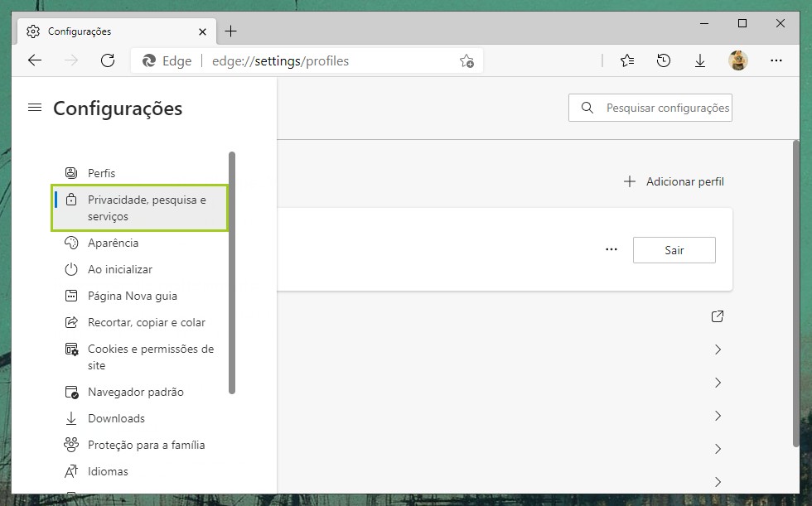Expand the second chevron row in profile
Viewport: 812px width, 506px height.
718,383
